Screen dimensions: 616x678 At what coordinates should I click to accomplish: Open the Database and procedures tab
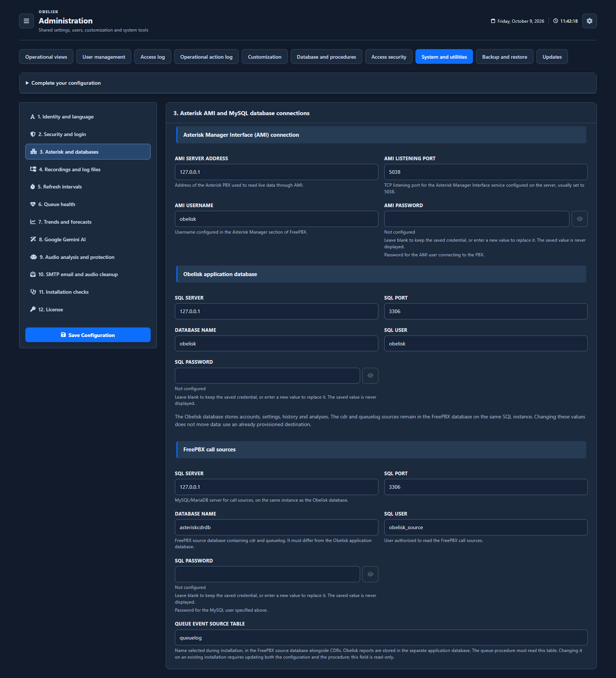click(326, 56)
